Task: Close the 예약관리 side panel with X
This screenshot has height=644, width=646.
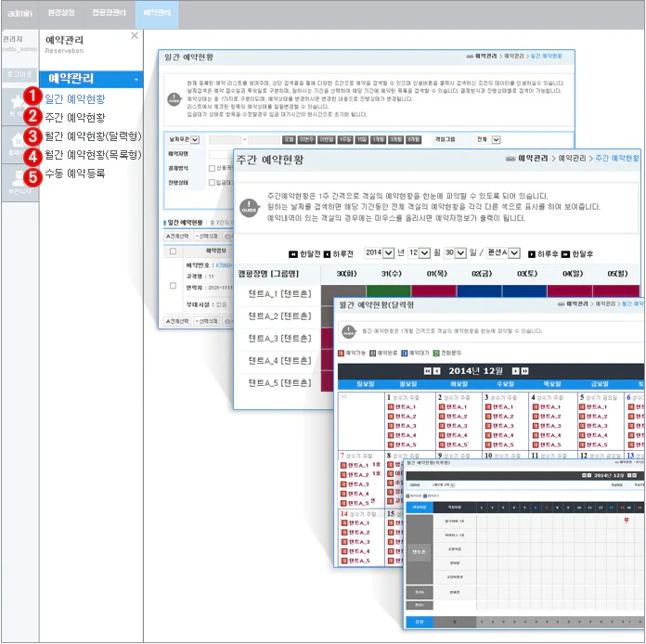Action: point(135,35)
